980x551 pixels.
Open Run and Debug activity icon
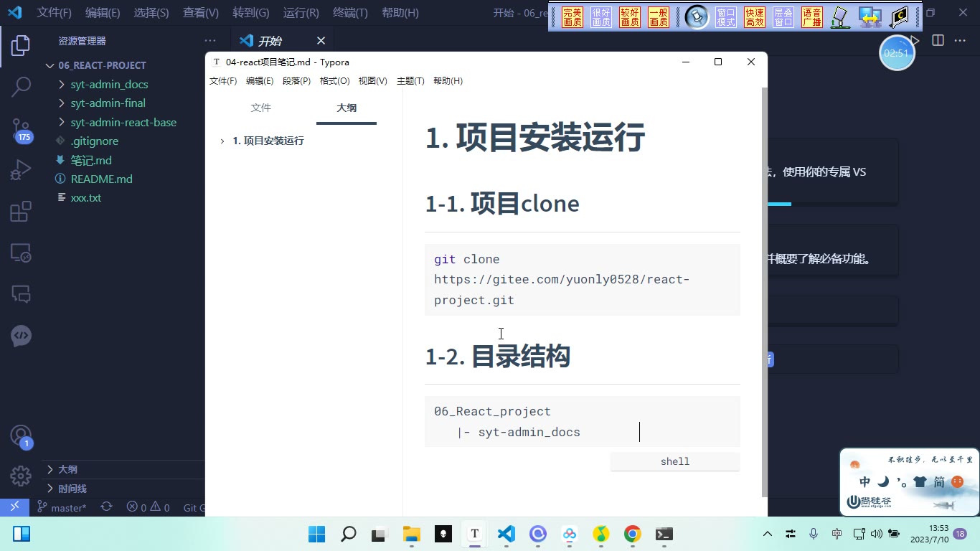coord(21,170)
